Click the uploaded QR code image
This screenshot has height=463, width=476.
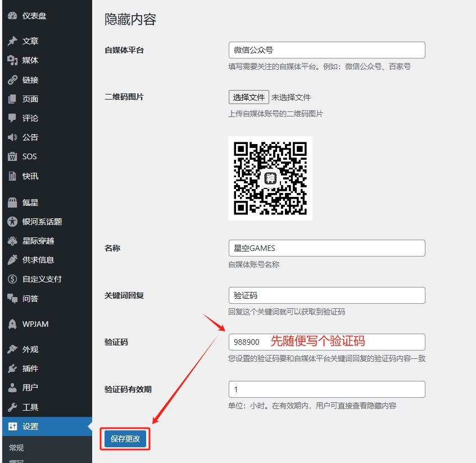(270, 178)
